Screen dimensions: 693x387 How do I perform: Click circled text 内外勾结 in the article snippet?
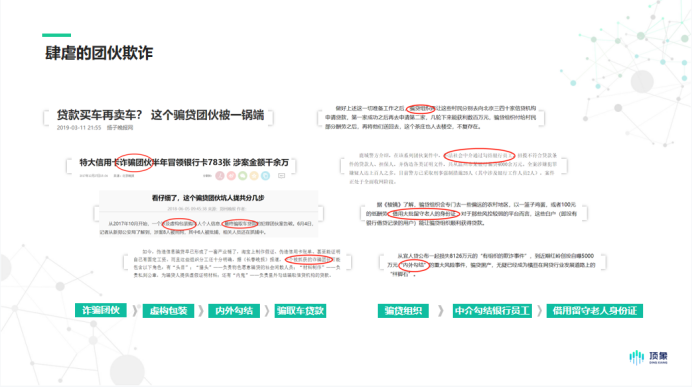[x=413, y=266]
